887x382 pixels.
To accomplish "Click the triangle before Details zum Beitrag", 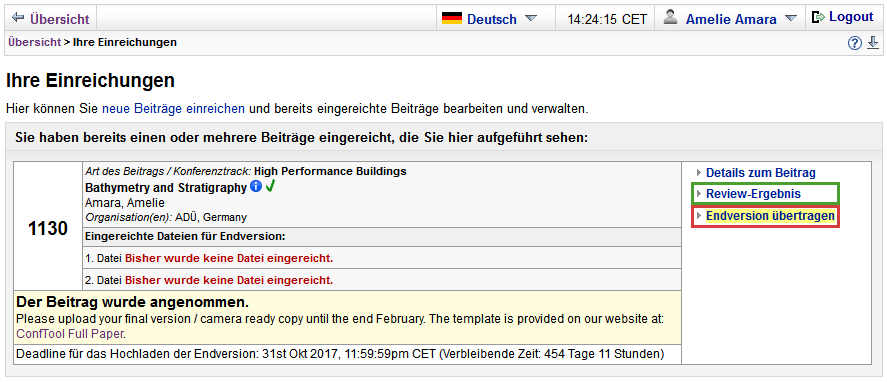I will click(699, 173).
